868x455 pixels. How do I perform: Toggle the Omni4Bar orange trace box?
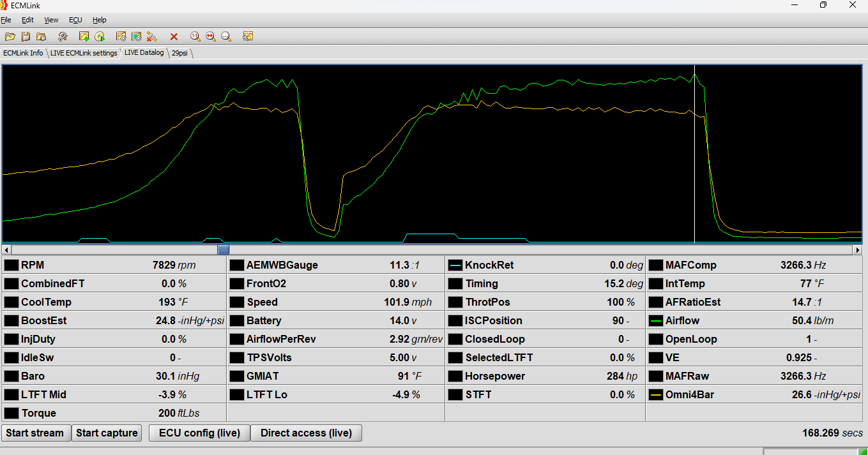(655, 394)
